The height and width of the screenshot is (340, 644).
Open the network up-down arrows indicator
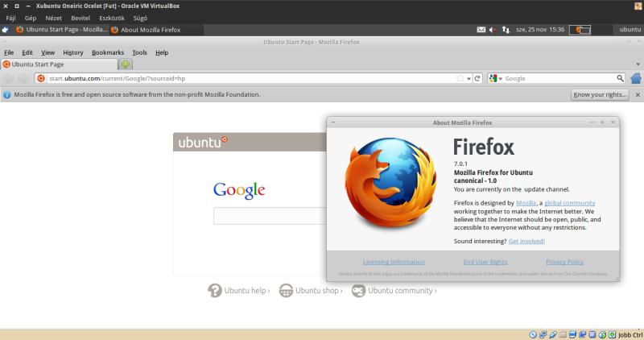coord(506,30)
